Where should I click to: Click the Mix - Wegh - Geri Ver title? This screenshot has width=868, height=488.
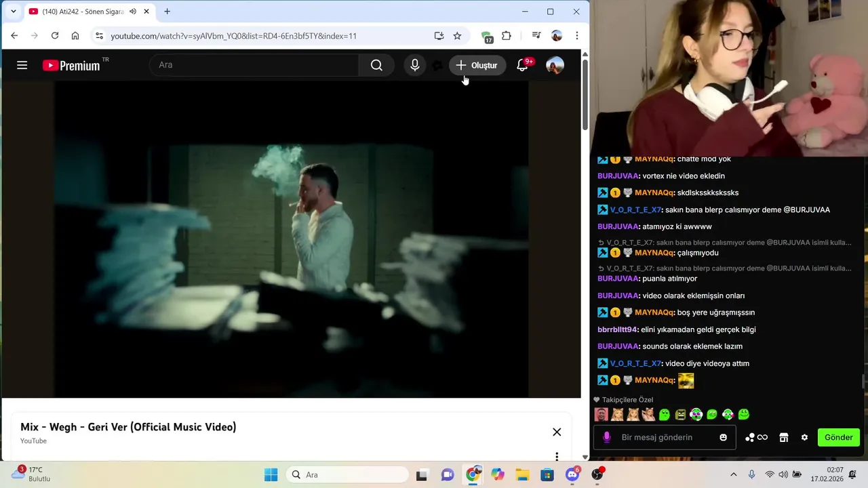click(128, 427)
